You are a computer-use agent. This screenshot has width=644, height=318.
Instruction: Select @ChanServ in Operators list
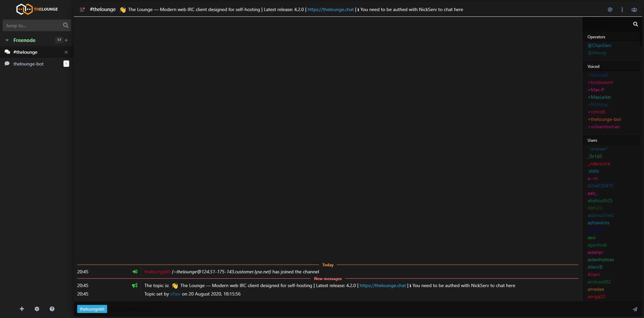coord(599,45)
